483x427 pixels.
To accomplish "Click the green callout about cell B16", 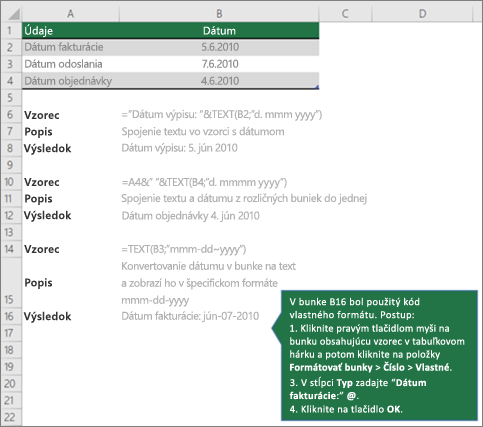I will point(379,355).
